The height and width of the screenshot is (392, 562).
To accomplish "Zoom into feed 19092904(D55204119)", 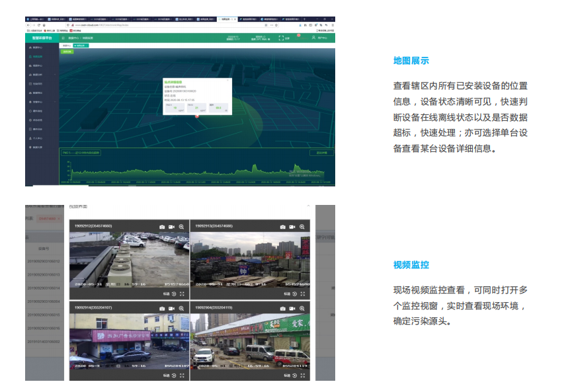I will [x=302, y=309].
